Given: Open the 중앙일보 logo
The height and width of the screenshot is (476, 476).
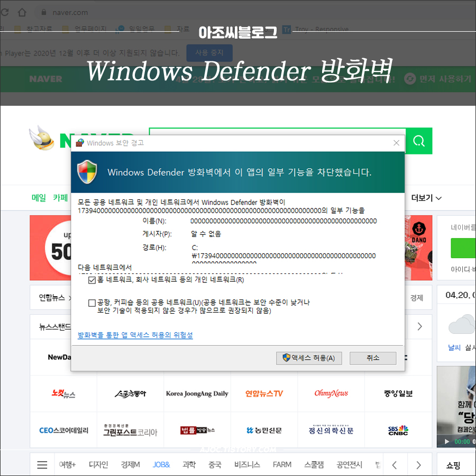Looking at the screenshot, I should (x=398, y=393).
